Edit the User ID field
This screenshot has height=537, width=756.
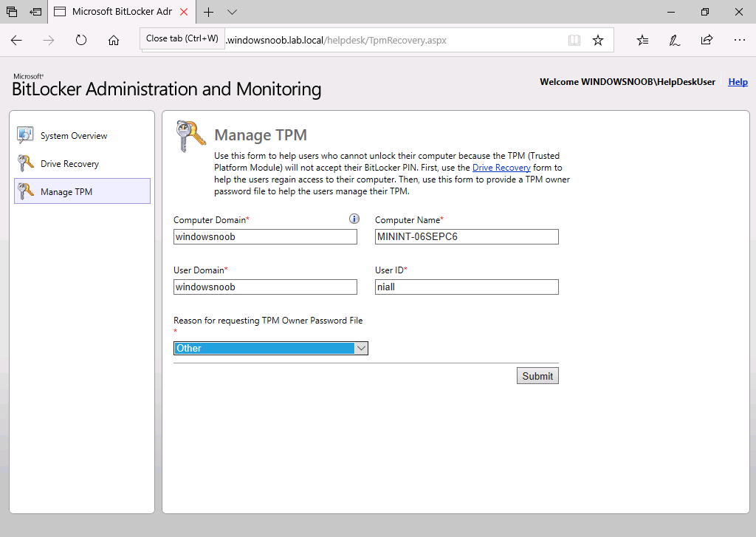(467, 287)
